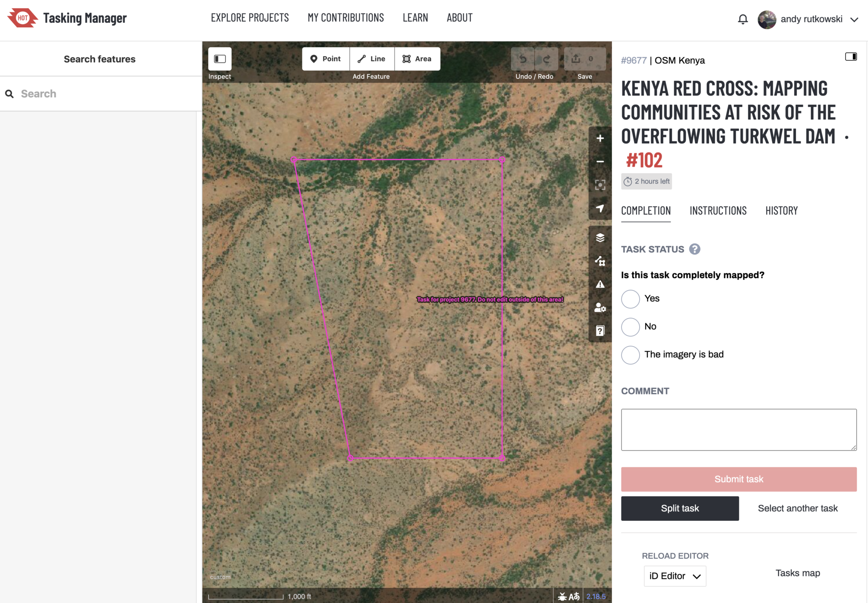Zoom out on the map
The height and width of the screenshot is (603, 868).
click(x=600, y=162)
